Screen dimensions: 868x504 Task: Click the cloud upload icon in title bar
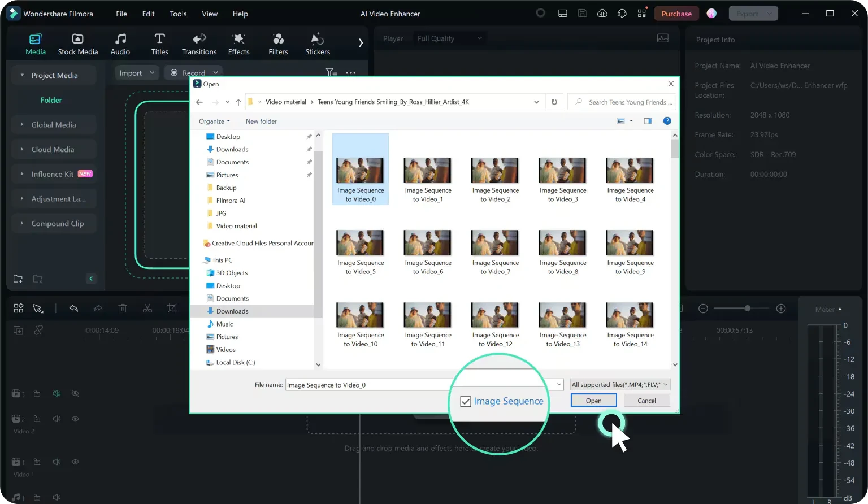602,14
